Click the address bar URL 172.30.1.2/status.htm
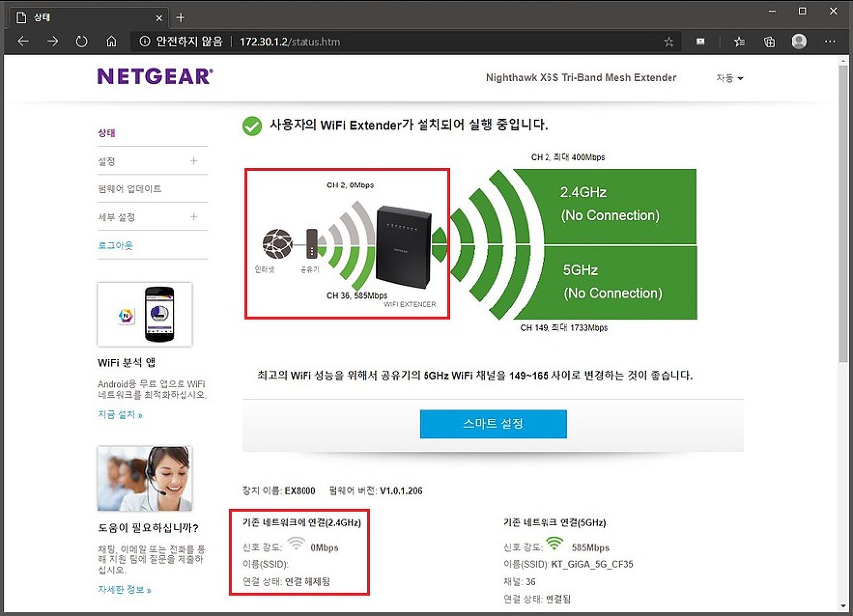Viewport: 853px width, 616px height. 290,42
